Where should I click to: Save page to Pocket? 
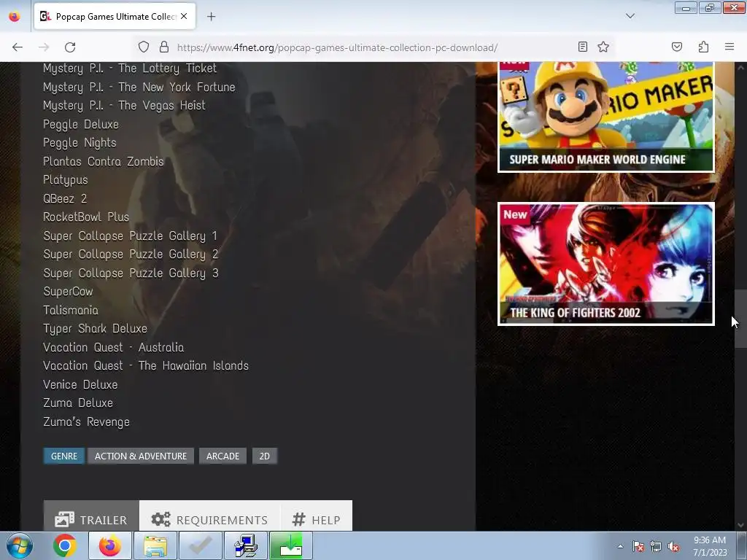677,47
